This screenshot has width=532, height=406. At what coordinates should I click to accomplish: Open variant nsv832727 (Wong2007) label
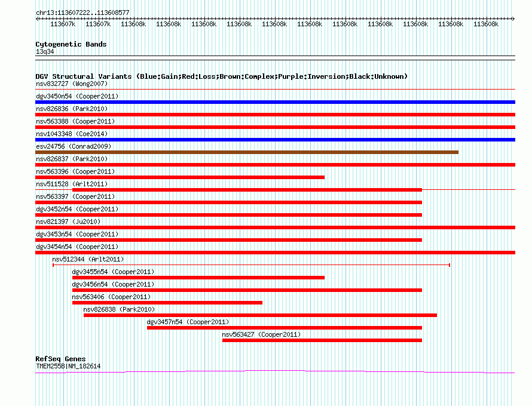(72, 84)
